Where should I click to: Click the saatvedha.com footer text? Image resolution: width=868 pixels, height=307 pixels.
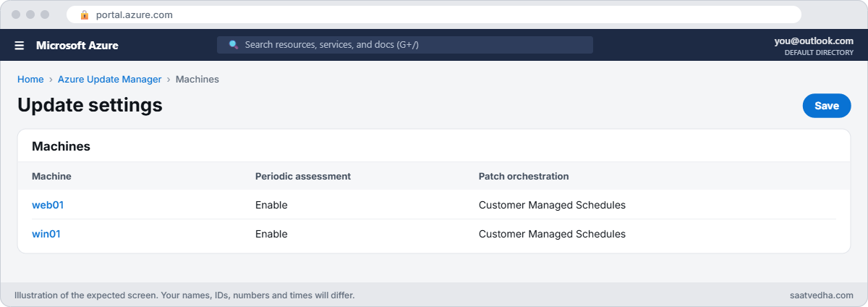[822, 295]
